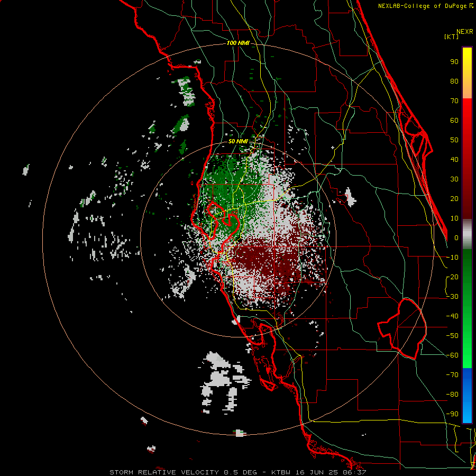This screenshot has width=476, height=476.
Task: Click the gray zero-velocity segment of color scale
Action: coord(467,234)
